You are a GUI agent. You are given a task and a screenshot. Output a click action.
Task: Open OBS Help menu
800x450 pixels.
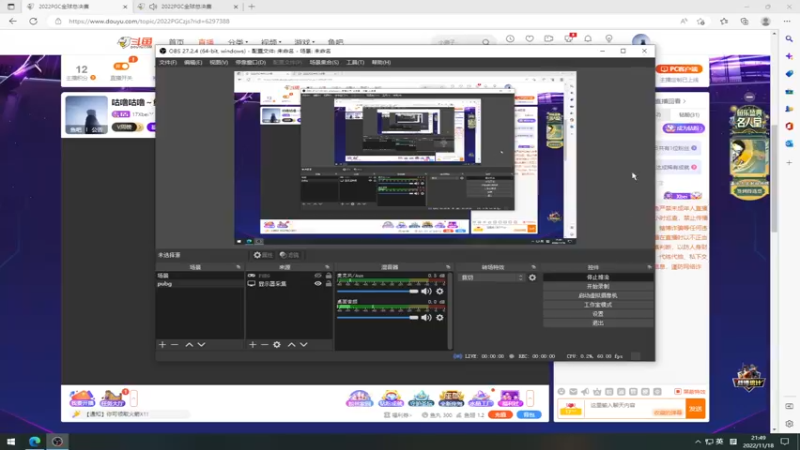(381, 62)
